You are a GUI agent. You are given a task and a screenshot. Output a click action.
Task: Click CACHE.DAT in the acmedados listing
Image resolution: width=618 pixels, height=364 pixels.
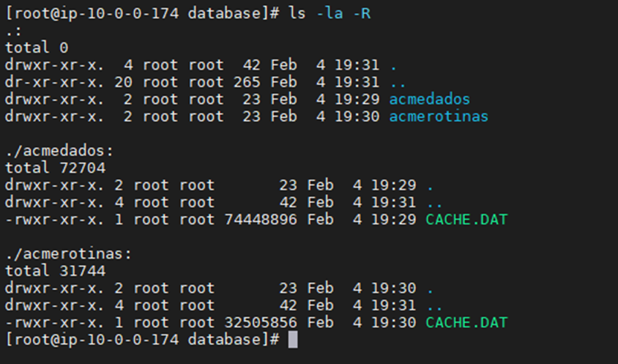[466, 219]
